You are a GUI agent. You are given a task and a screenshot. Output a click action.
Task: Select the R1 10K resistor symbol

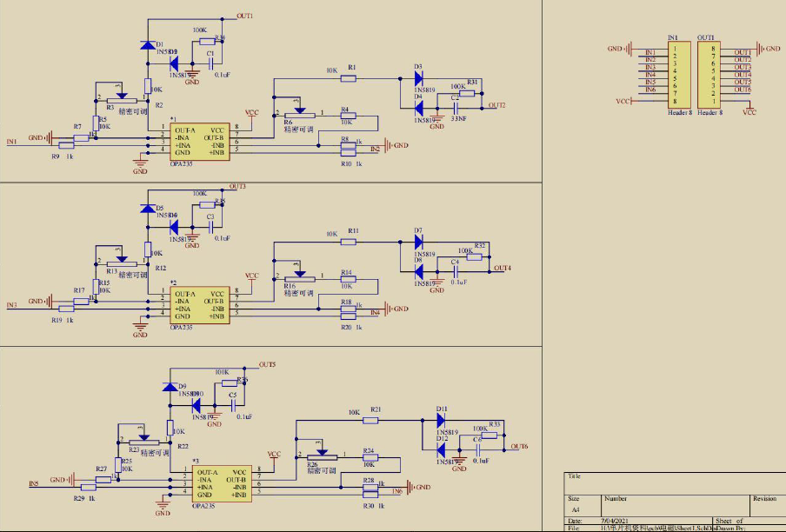pos(349,78)
